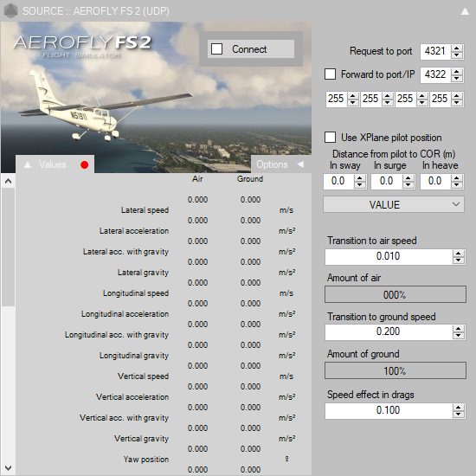Click the red record dot on Values tab
This screenshot has width=476, height=476.
(x=85, y=164)
